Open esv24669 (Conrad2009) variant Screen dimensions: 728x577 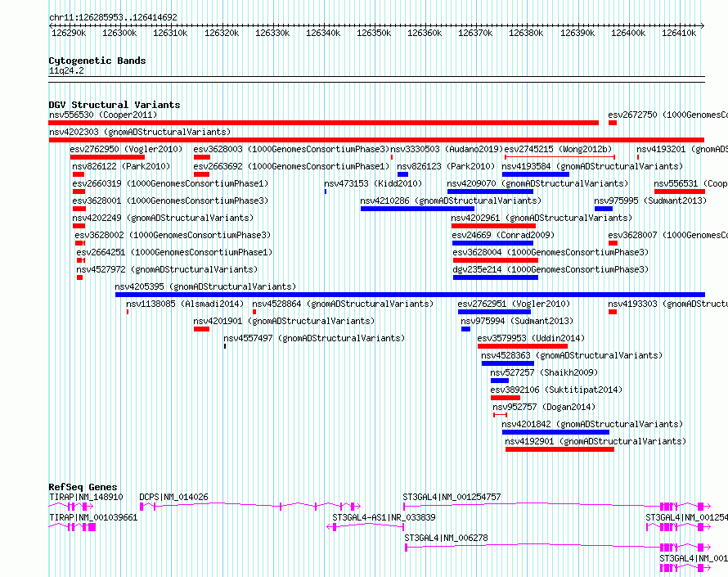tap(503, 235)
